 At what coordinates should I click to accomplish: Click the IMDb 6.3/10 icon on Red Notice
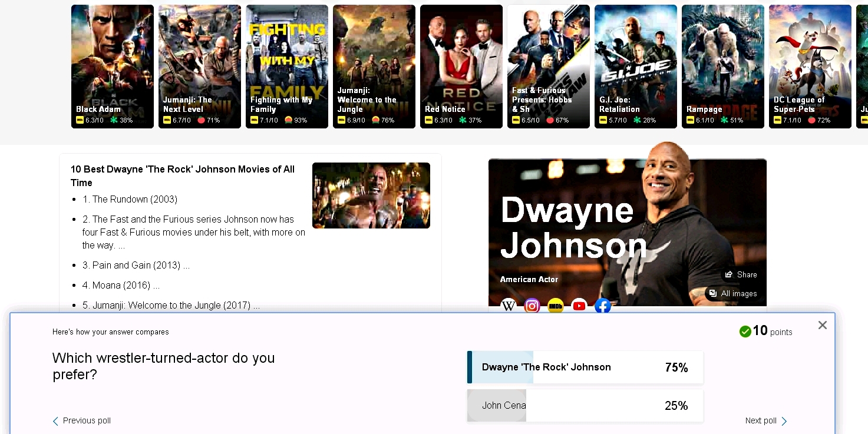pyautogui.click(x=428, y=120)
